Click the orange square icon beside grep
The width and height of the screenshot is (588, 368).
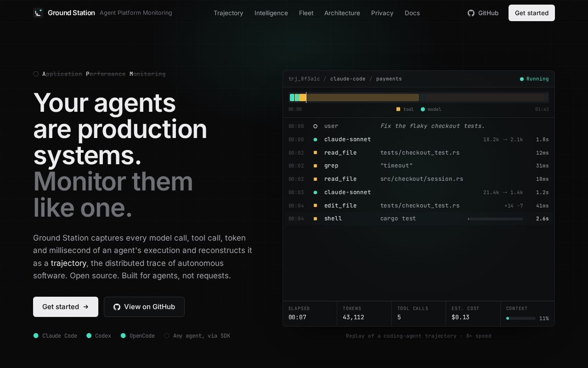(315, 166)
